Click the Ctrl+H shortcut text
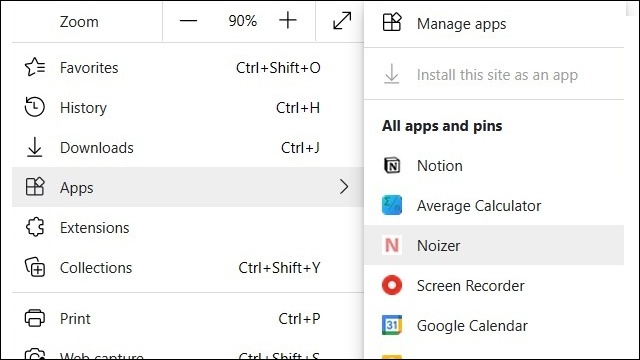 click(x=298, y=108)
